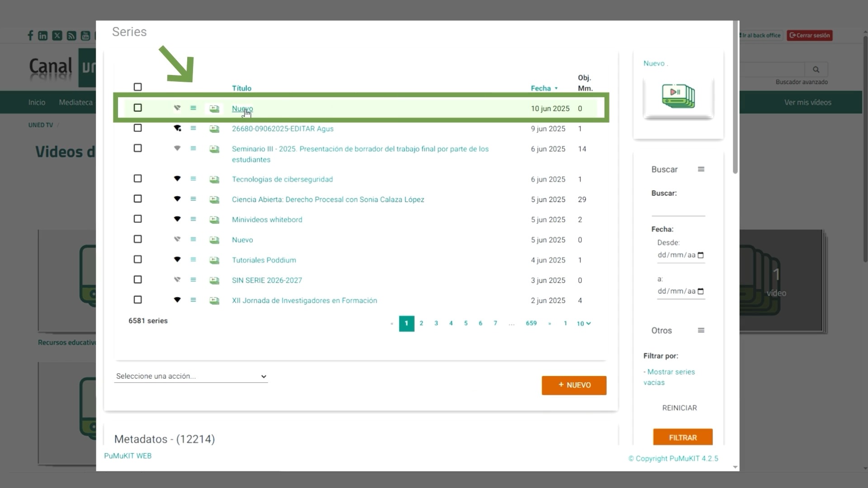Click LinkedIn icon in site header

[43, 36]
